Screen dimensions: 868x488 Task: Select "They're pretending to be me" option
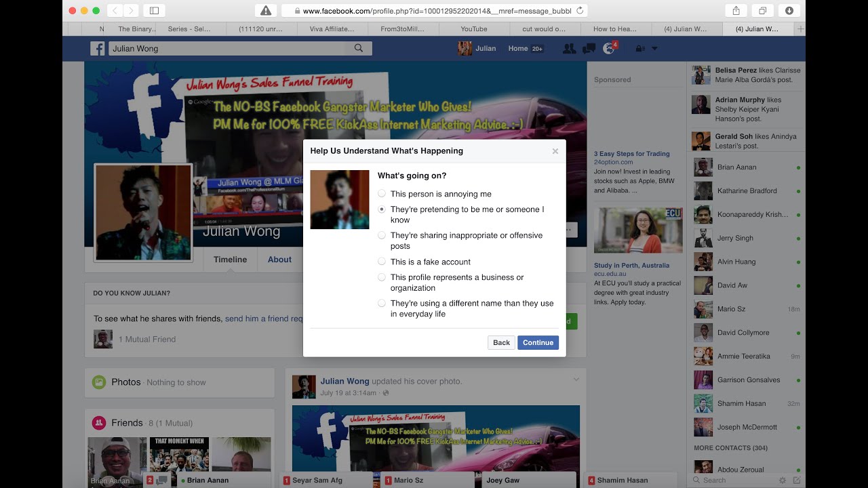[382, 209]
